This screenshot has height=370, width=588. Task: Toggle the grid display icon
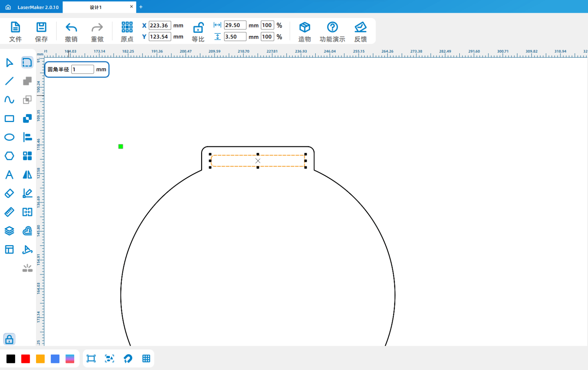click(146, 359)
